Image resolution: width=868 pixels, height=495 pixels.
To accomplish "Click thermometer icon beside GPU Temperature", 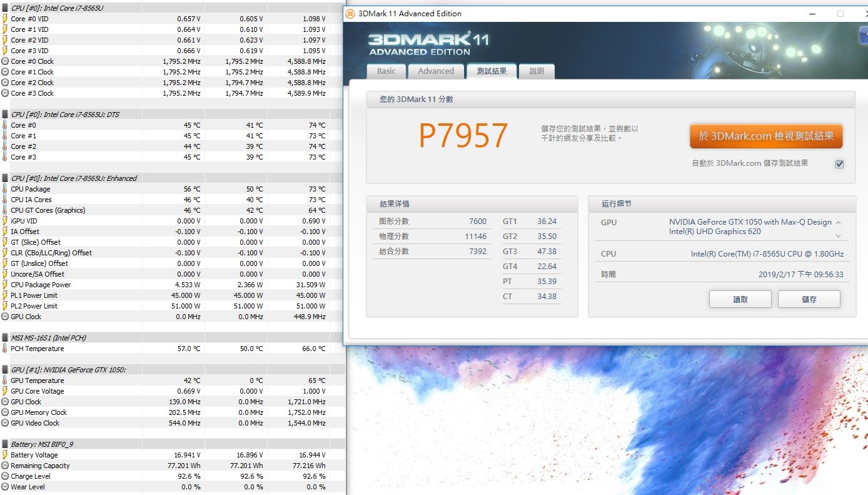I will tap(5, 380).
